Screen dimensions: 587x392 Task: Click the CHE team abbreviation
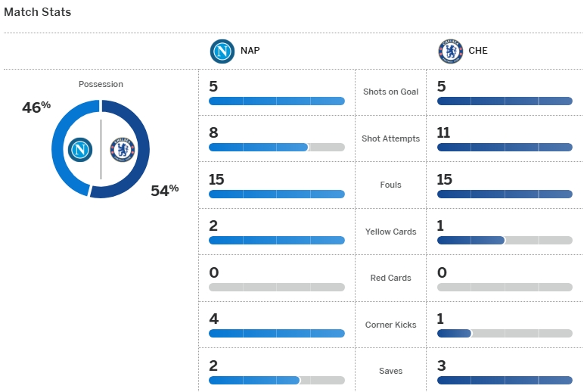coord(478,51)
